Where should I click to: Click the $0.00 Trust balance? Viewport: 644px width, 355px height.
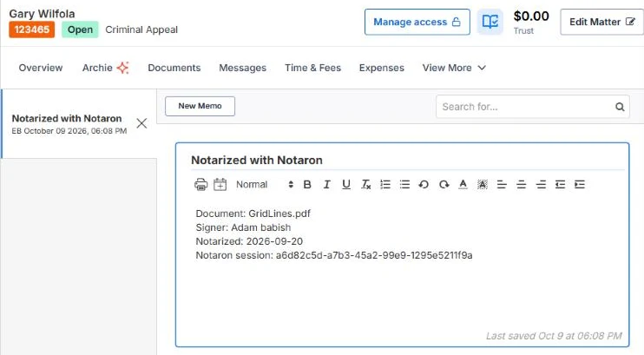pyautogui.click(x=531, y=22)
